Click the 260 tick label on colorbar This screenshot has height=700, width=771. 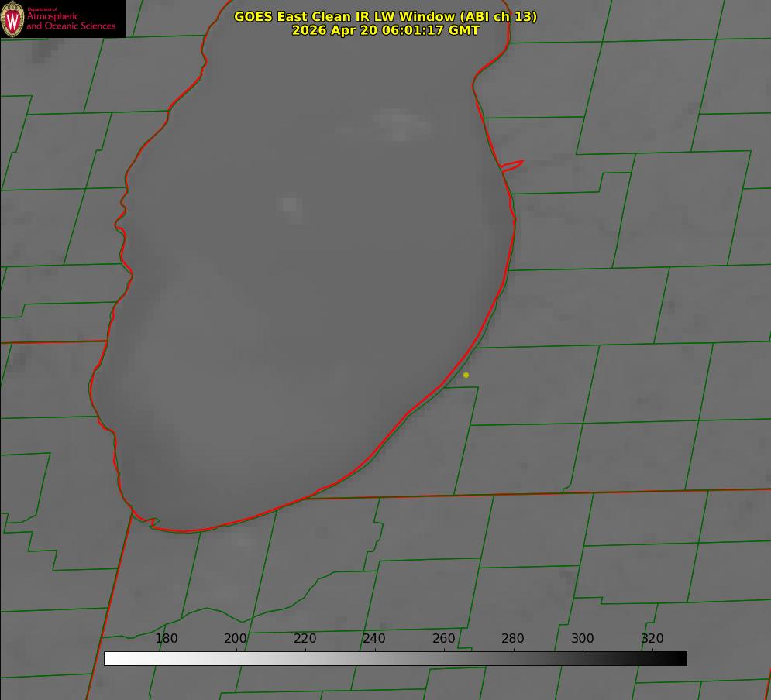point(443,638)
